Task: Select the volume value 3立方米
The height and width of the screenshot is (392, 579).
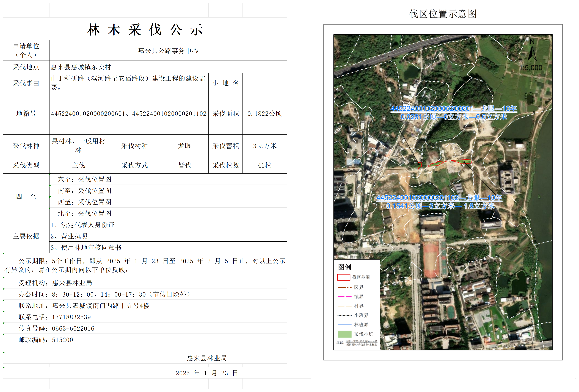Action: tap(265, 145)
